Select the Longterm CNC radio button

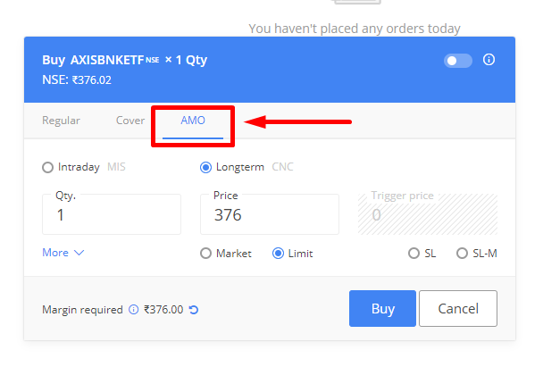(x=205, y=167)
